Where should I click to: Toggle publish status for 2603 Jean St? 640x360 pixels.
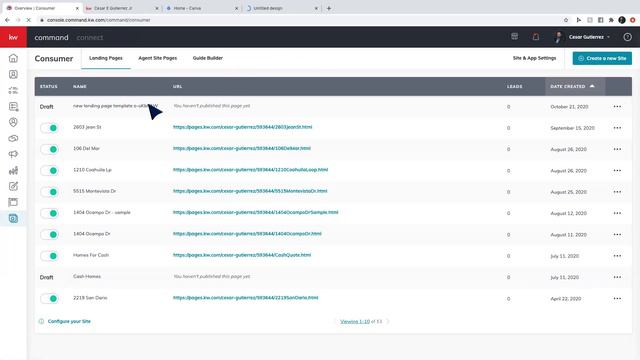[49, 128]
